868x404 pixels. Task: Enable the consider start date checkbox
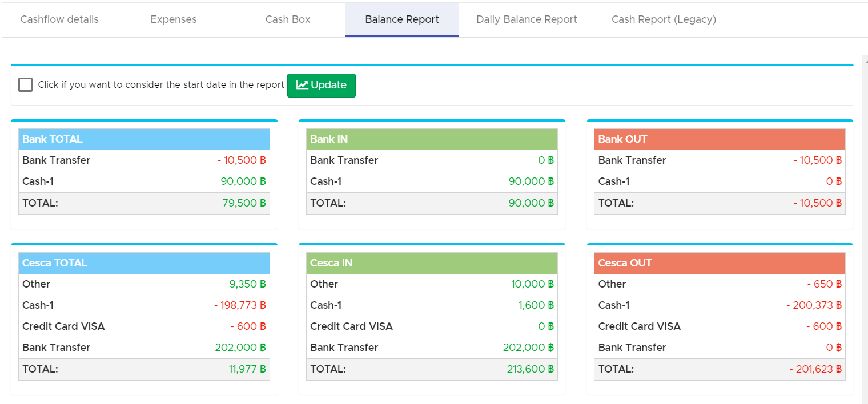point(25,85)
